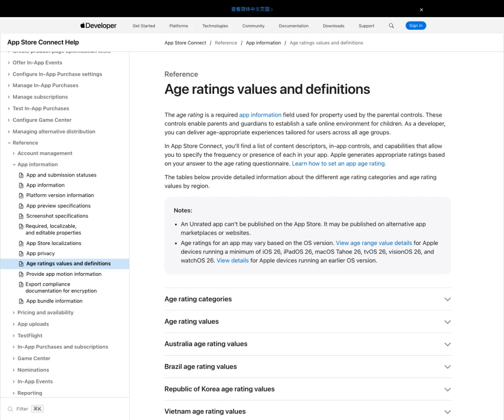Expand the Age rating categories section
This screenshot has height=420, width=504.
308,299
